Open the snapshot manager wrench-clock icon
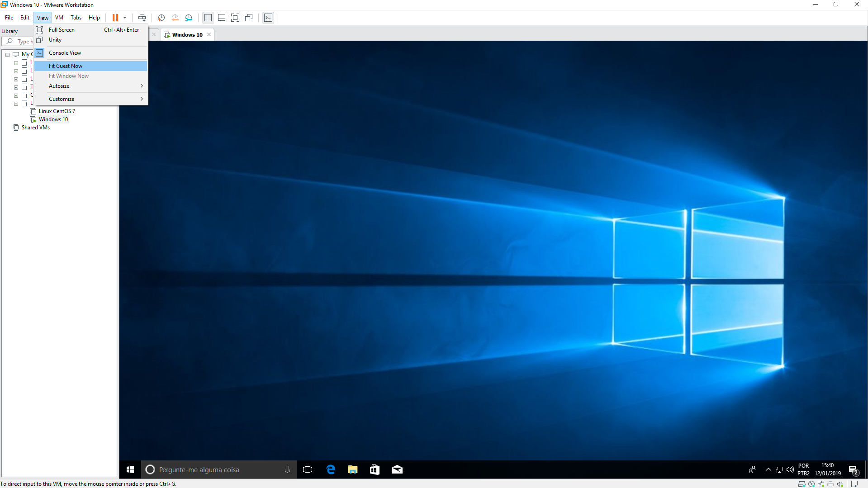868x488 pixels. pos(189,18)
